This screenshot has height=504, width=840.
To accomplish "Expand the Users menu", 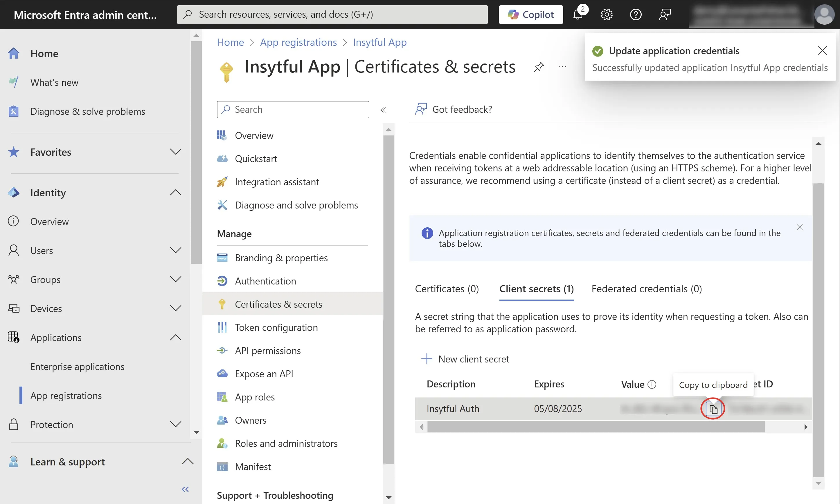I will (x=175, y=250).
